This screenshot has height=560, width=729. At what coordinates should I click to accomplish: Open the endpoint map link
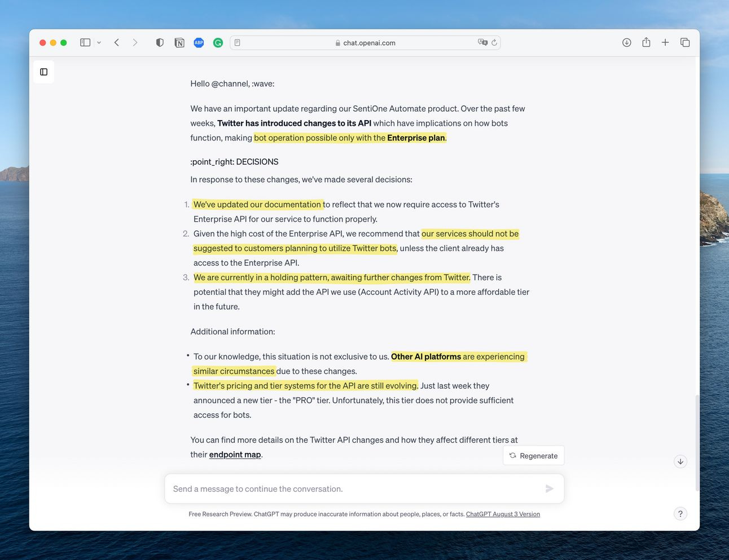click(235, 455)
